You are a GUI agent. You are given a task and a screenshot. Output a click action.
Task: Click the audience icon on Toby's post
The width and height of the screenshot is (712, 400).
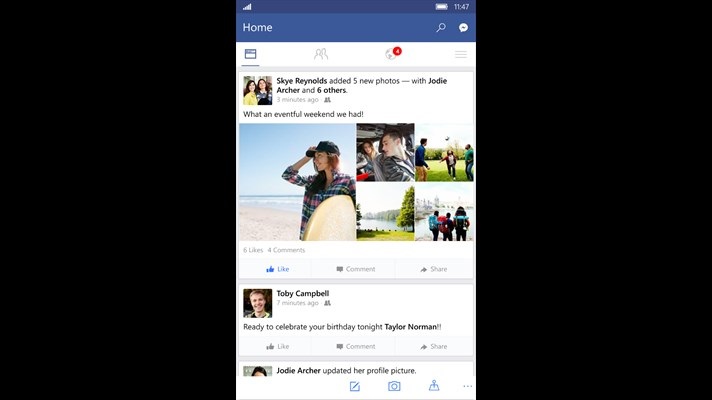coord(327,303)
